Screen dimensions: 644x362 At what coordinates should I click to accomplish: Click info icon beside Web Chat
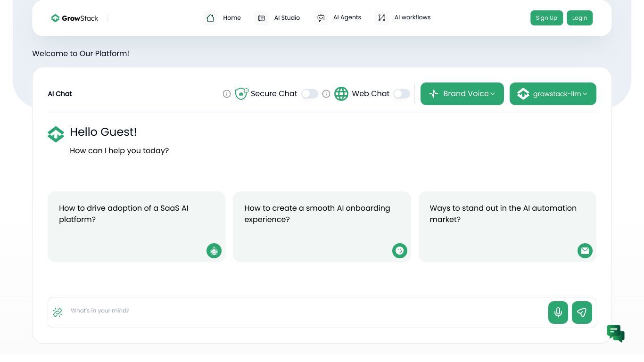point(326,94)
